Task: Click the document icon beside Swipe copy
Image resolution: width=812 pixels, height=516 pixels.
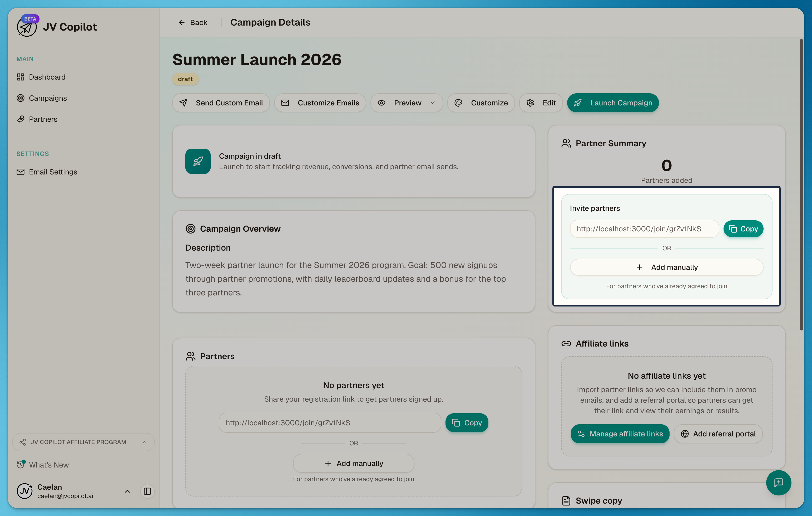Action: [x=566, y=500]
